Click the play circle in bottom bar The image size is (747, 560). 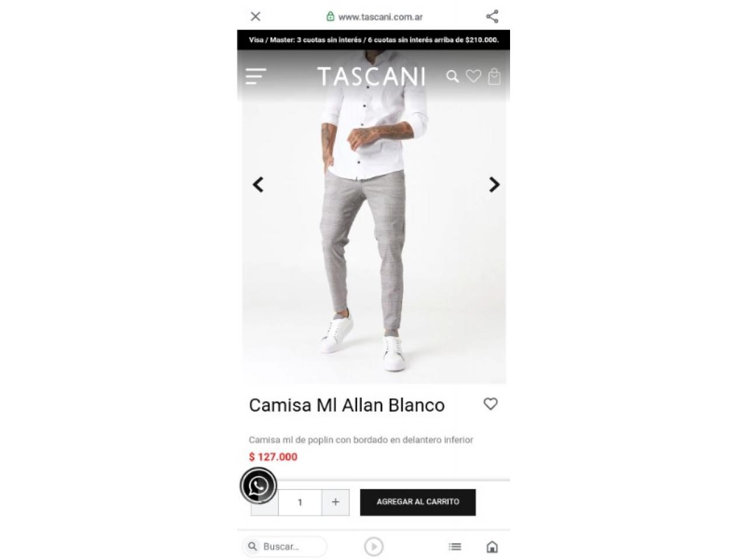point(373,547)
